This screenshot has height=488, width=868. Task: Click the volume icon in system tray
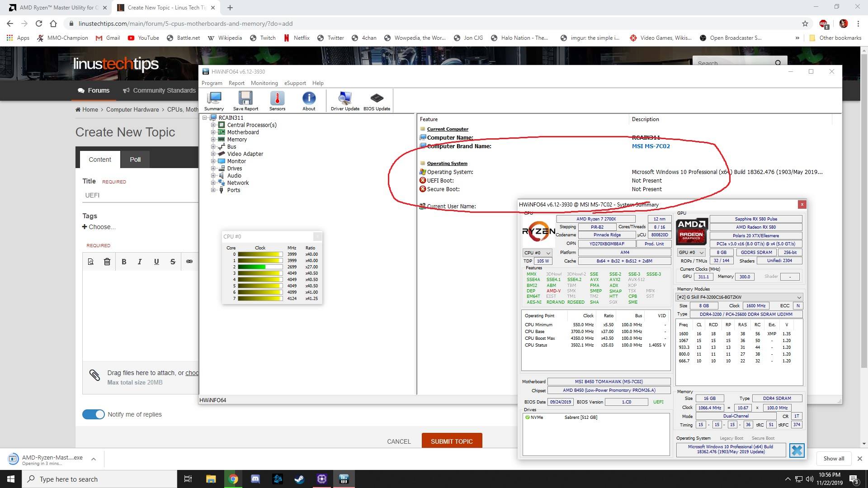pyautogui.click(x=809, y=479)
